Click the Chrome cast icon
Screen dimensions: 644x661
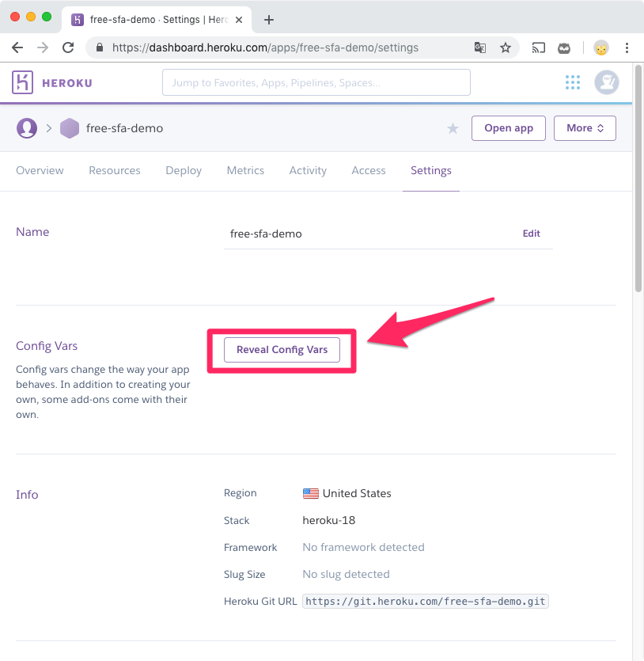pyautogui.click(x=539, y=47)
